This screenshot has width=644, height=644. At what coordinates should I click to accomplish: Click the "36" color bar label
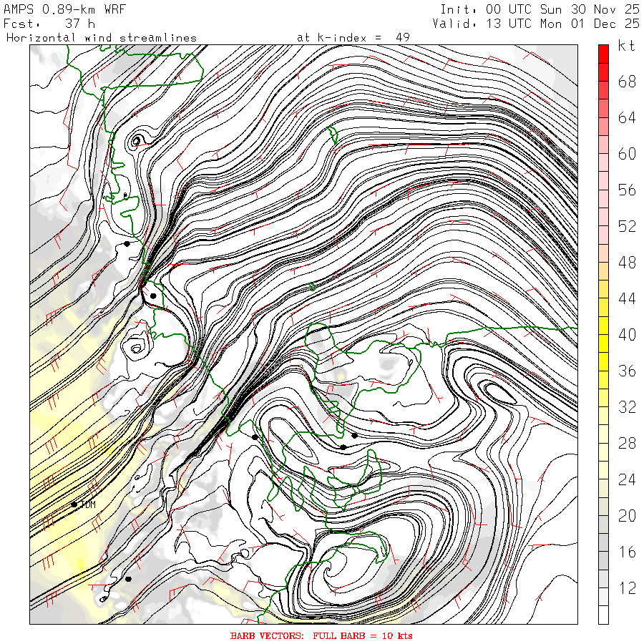pyautogui.click(x=627, y=371)
